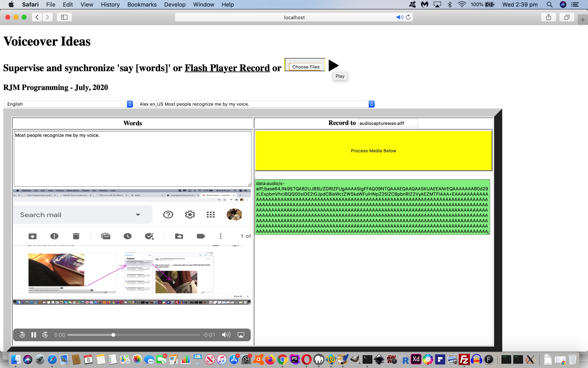
Task: Click the audiocapturewas.aiff filename field
Action: click(388, 123)
